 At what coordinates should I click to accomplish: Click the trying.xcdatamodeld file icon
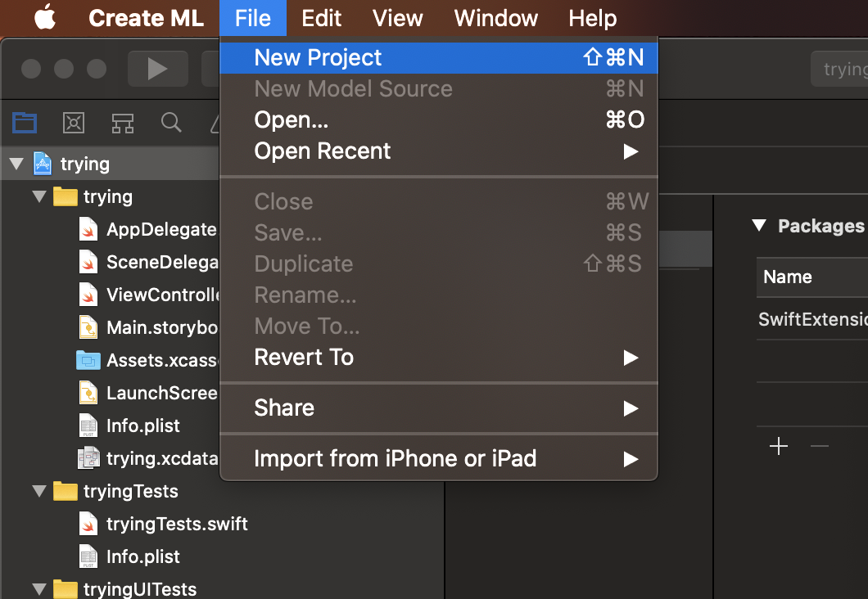88,458
